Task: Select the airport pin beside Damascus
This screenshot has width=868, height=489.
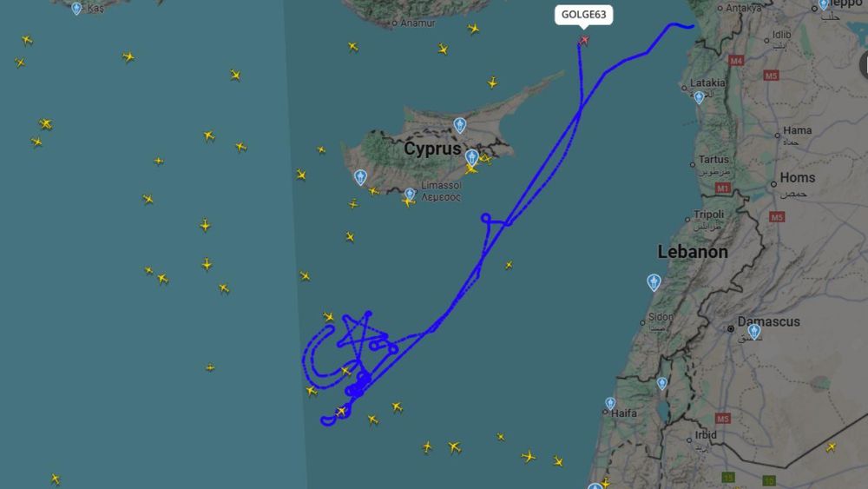Action: point(754,331)
